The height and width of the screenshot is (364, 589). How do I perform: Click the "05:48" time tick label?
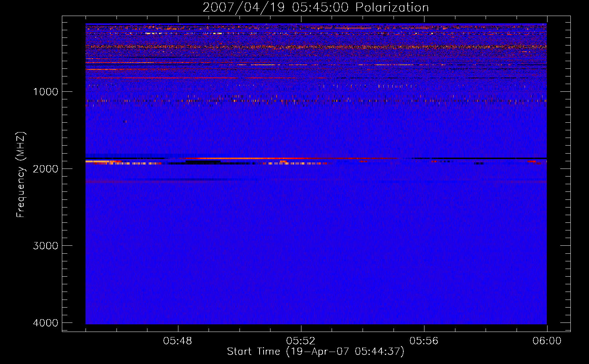178,341
